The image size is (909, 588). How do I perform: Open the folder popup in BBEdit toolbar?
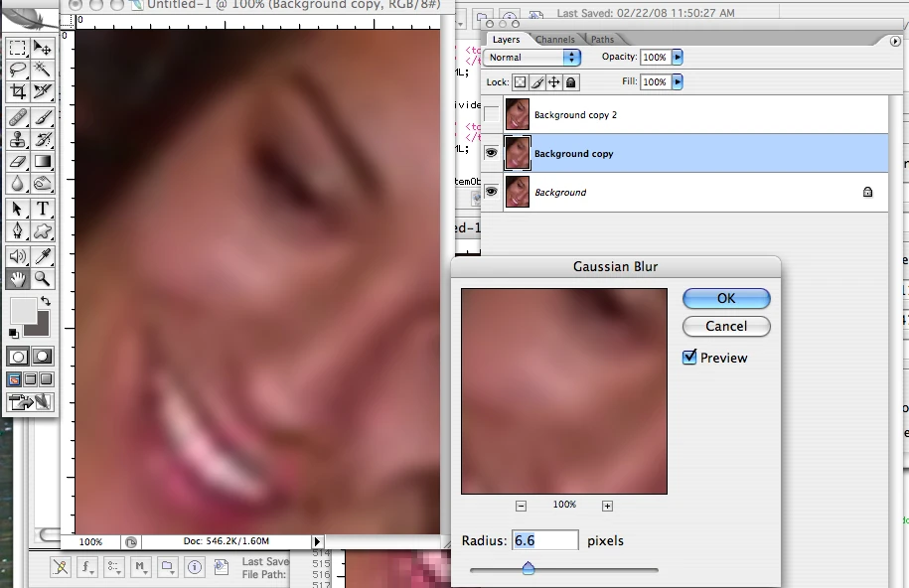pos(167,566)
